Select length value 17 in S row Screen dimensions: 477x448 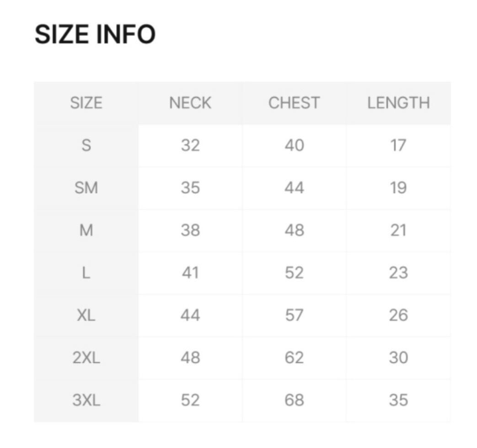398,146
